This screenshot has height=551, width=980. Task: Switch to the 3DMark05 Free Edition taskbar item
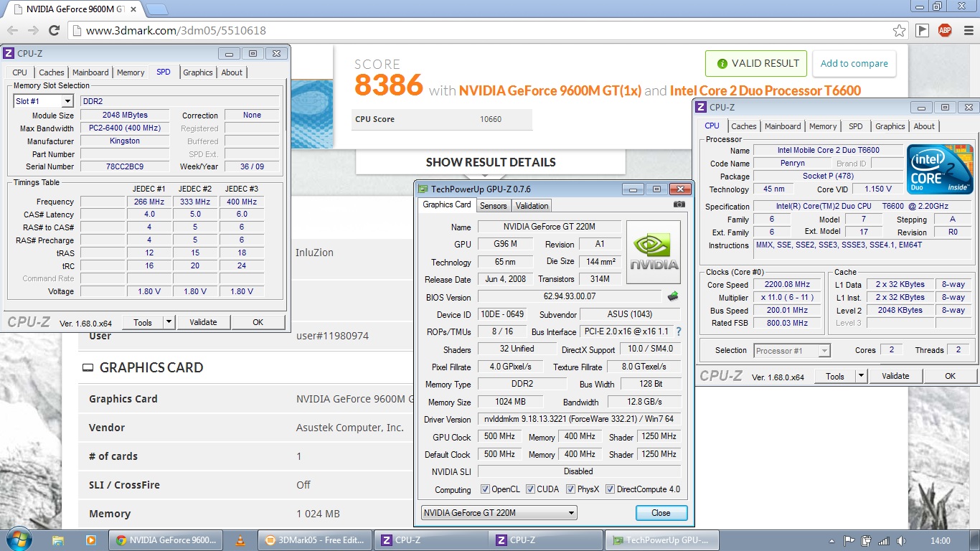(315, 540)
